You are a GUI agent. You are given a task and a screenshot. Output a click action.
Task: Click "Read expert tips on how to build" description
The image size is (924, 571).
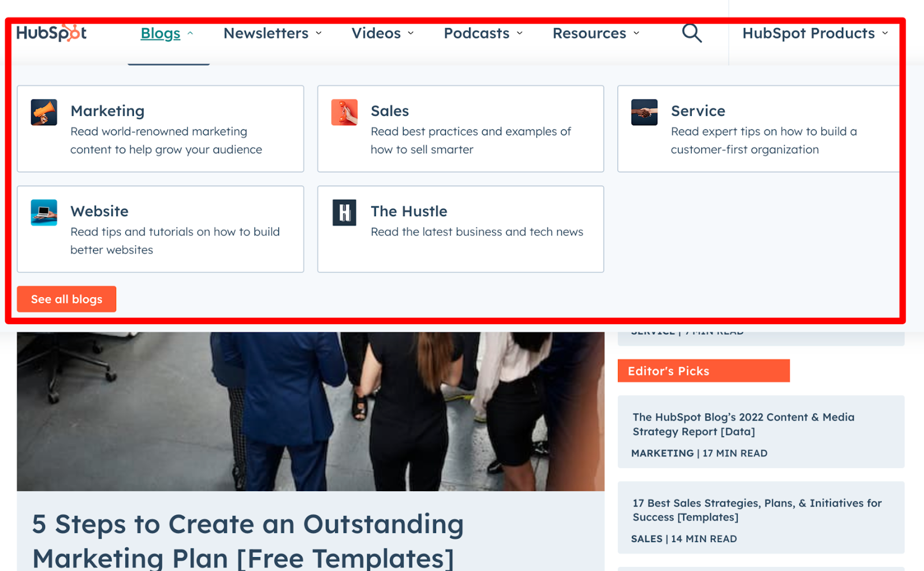pyautogui.click(x=763, y=140)
